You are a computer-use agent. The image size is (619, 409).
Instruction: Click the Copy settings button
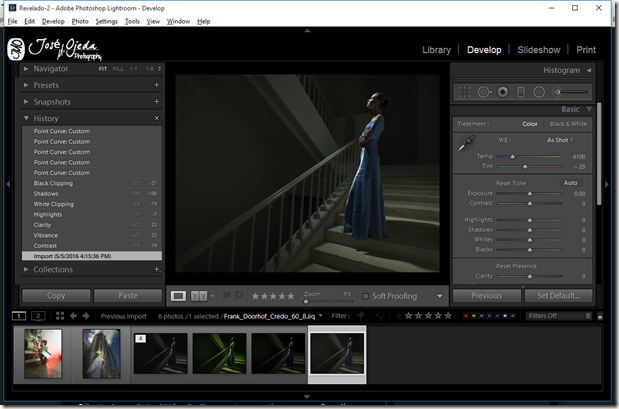pos(56,296)
